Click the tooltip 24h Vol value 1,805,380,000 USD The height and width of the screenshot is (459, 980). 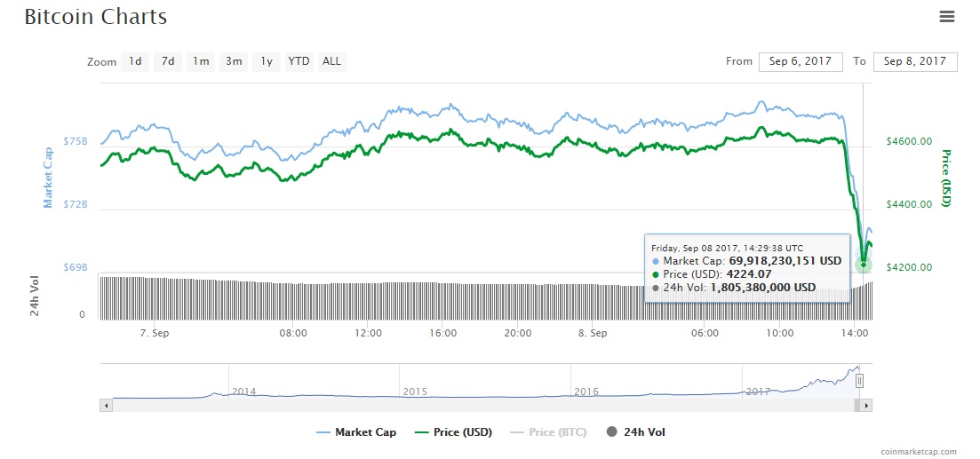click(x=762, y=288)
